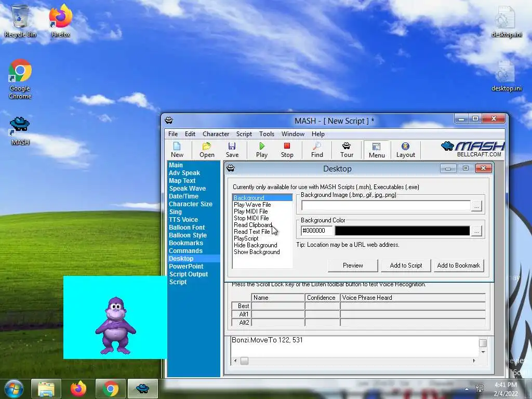This screenshot has height=399, width=532.
Task: Open the Script menu
Action: pyautogui.click(x=244, y=134)
